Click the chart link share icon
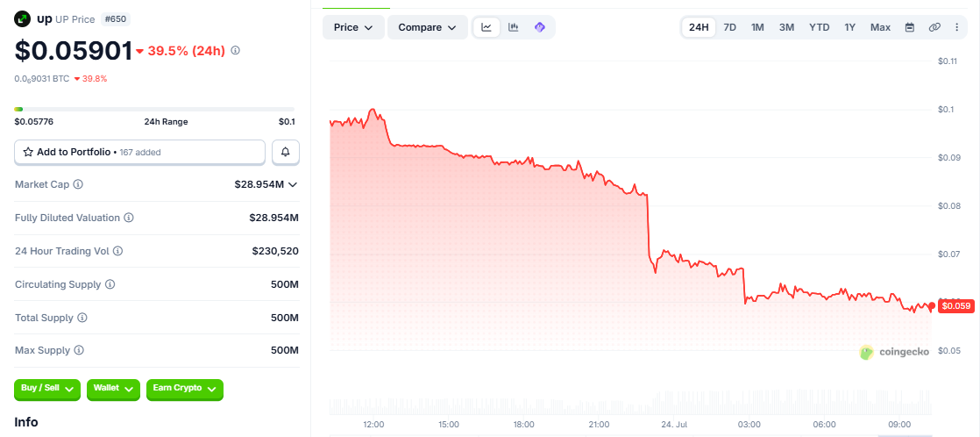Viewport: 980px width, 437px height. (934, 27)
